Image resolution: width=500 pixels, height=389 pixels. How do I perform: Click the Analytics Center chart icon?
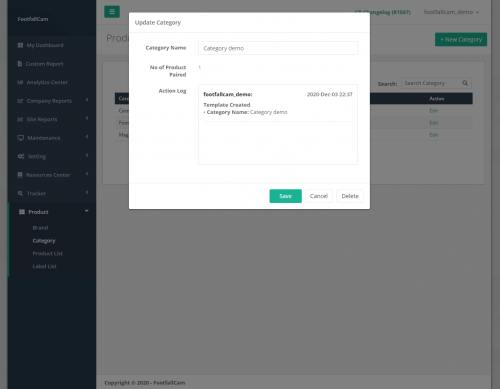coord(20,82)
